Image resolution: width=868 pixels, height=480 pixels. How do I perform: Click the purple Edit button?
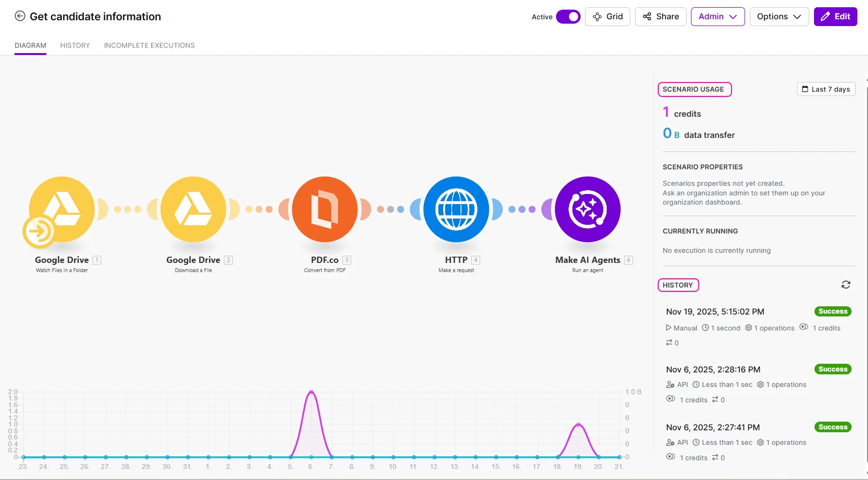pyautogui.click(x=835, y=16)
